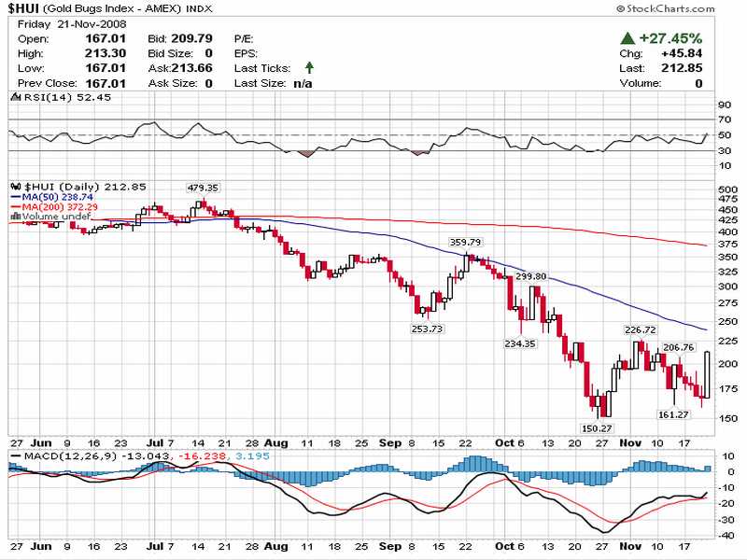The width and height of the screenshot is (747, 560).
Task: Click the volume bars icon by Volume undef
Action: 15,217
